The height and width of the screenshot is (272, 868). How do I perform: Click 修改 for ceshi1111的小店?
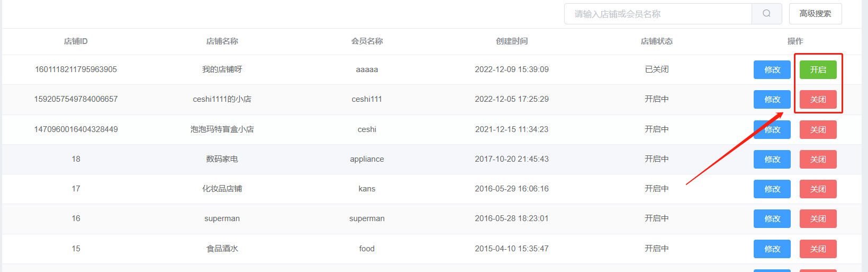click(x=772, y=99)
